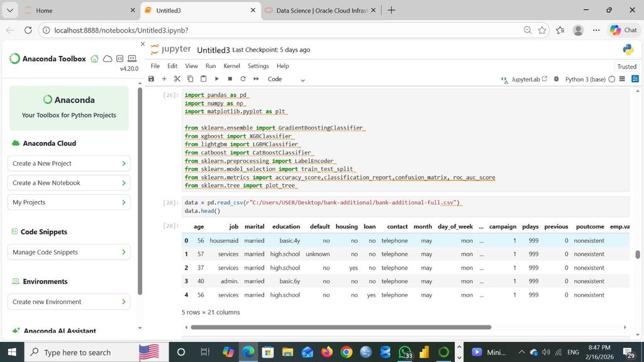Expand chevron on Manage Code Snippets
This screenshot has height=362, width=644.
(124, 252)
